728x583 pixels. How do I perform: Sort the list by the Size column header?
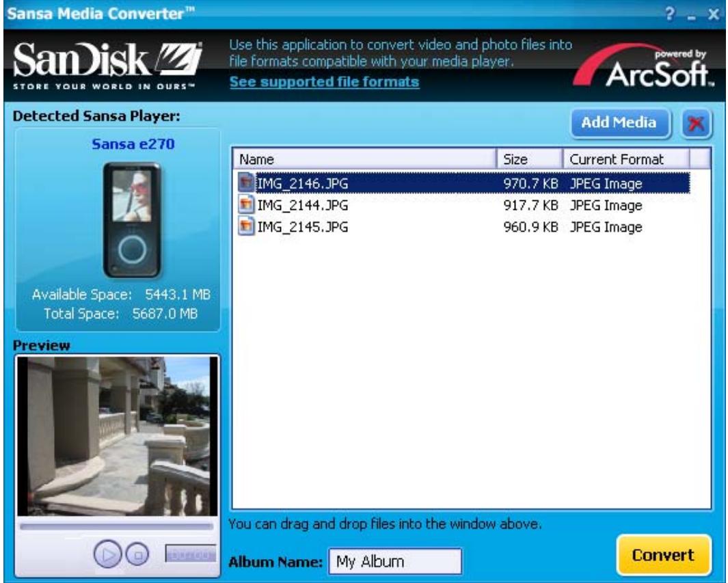[x=530, y=159]
